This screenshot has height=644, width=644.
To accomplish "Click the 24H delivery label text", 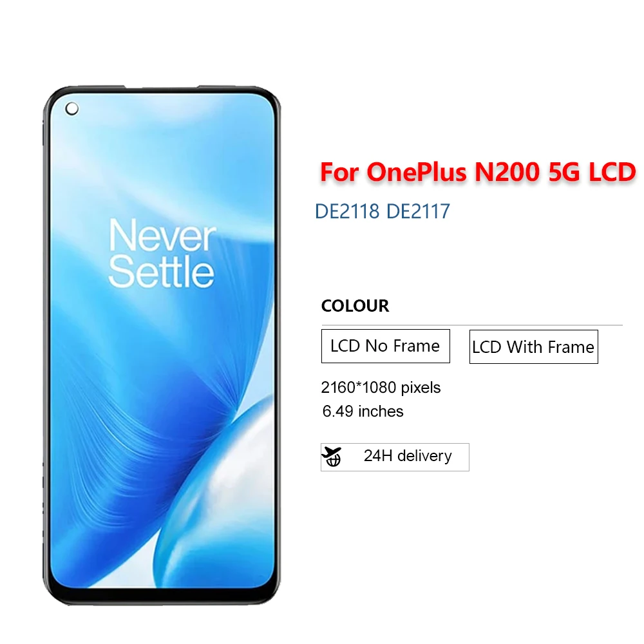I will (408, 456).
